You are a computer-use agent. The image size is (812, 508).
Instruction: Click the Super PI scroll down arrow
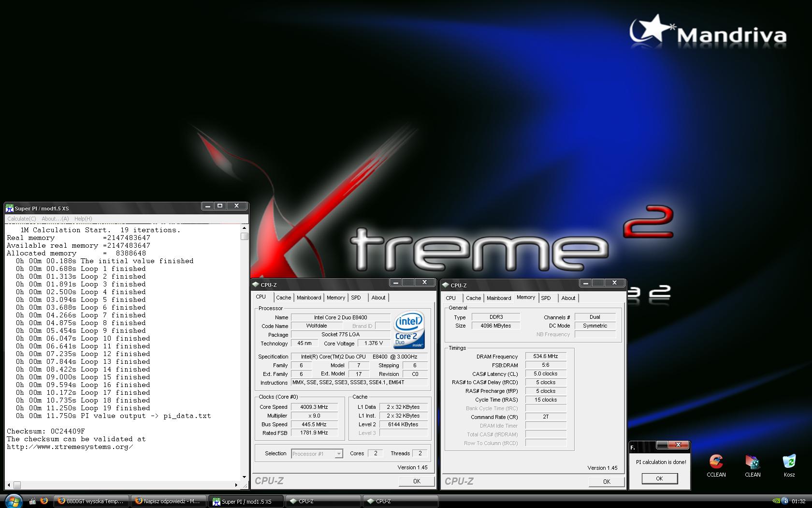click(245, 477)
